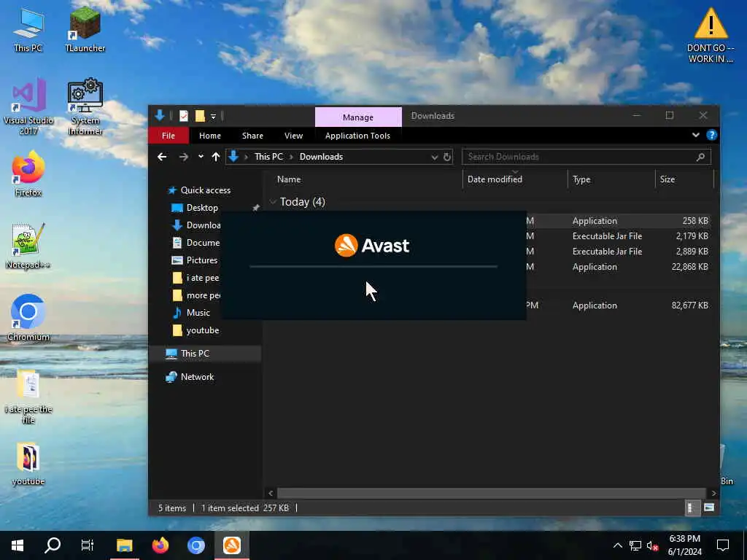Screen dimensions: 747x560
Task: Launch TLauncher desktop shortcut
Action: pyautogui.click(x=85, y=29)
